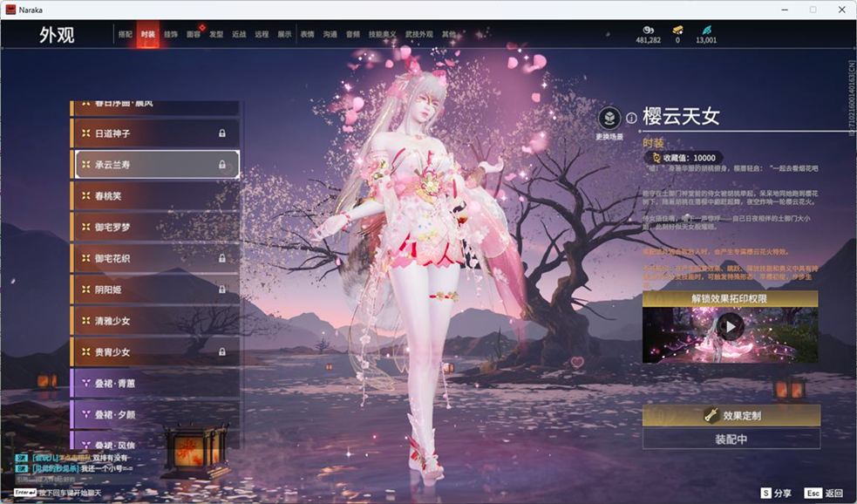857x504 pixels.
Task: Click the lock icon on 日道神子
Action: point(222,133)
